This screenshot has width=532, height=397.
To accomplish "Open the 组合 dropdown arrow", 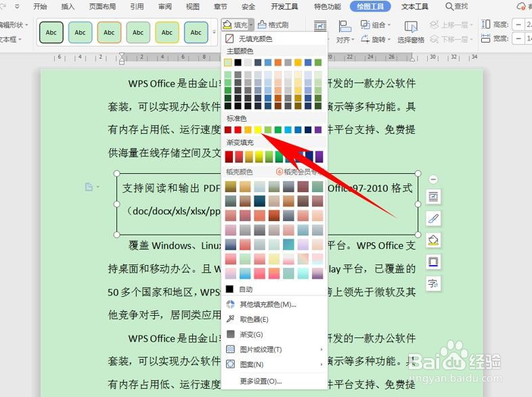I will pyautogui.click(x=389, y=25).
